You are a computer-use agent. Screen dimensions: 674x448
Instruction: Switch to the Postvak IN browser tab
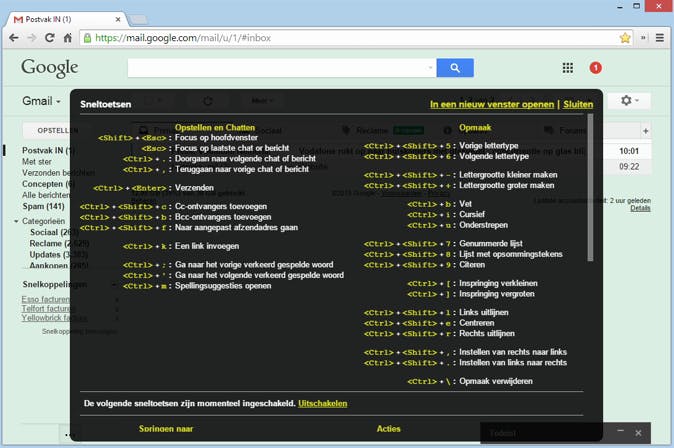coord(67,19)
